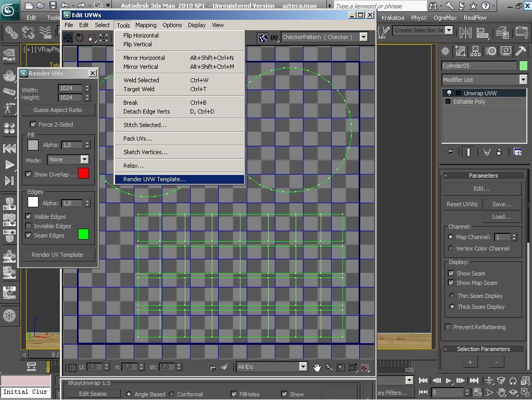Click the Width input field in Render UVs

[x=70, y=88]
